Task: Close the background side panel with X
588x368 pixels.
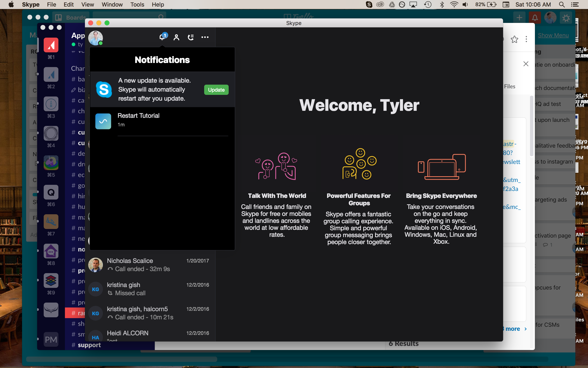Action: point(526,64)
